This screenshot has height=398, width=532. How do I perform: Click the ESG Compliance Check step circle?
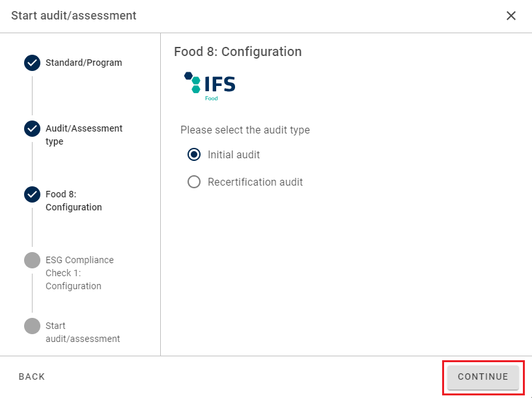32,260
